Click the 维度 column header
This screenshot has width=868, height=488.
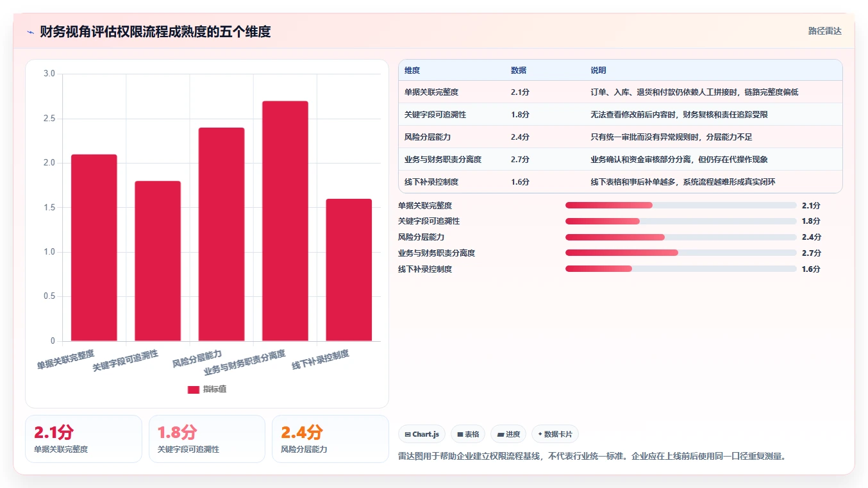pyautogui.click(x=451, y=71)
